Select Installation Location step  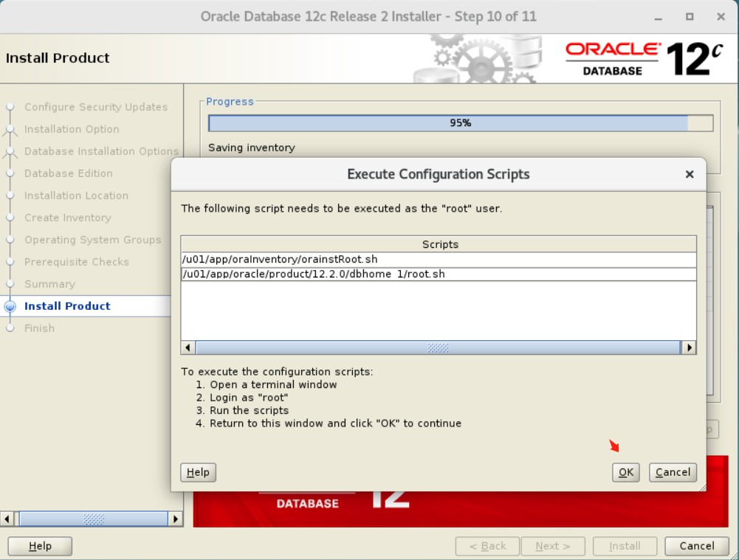tap(76, 196)
